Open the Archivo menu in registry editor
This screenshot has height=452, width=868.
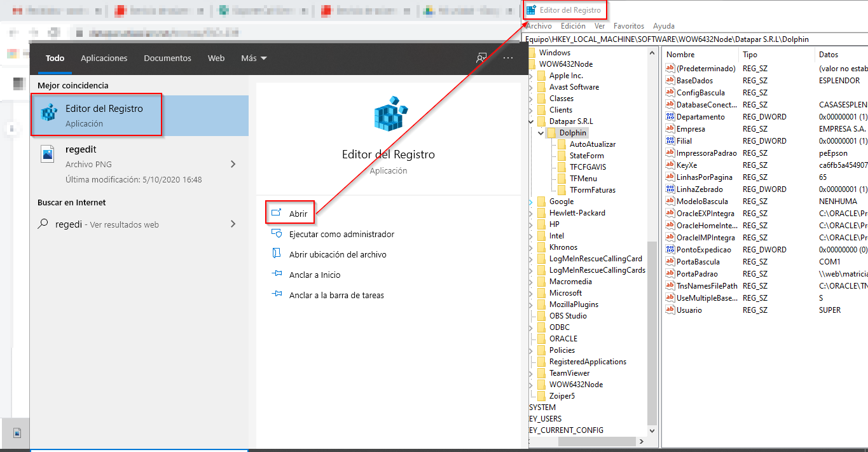coord(539,26)
